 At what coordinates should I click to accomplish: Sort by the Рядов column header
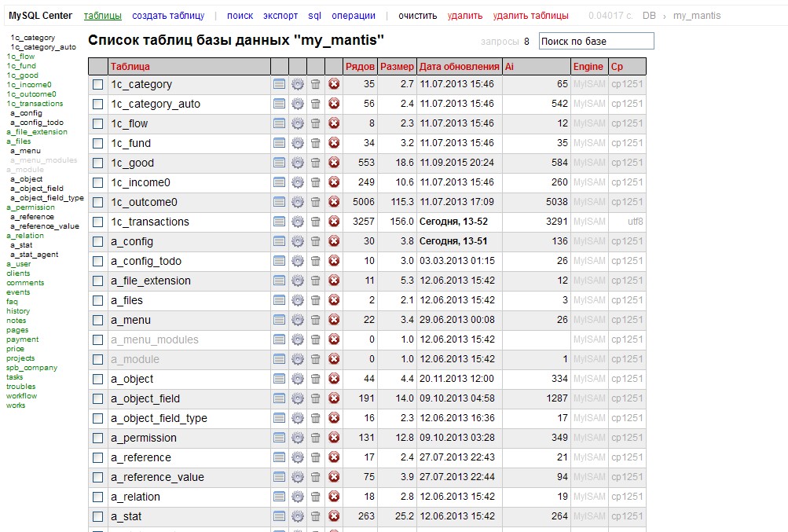pyautogui.click(x=360, y=66)
